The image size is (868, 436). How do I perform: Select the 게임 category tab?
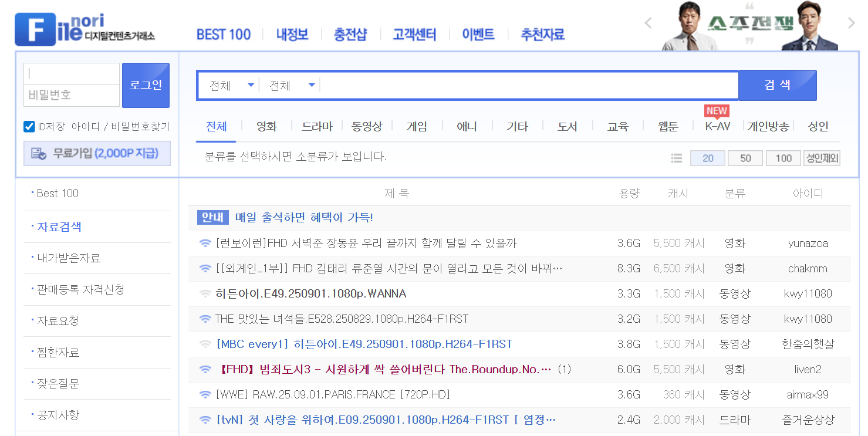coord(417,127)
